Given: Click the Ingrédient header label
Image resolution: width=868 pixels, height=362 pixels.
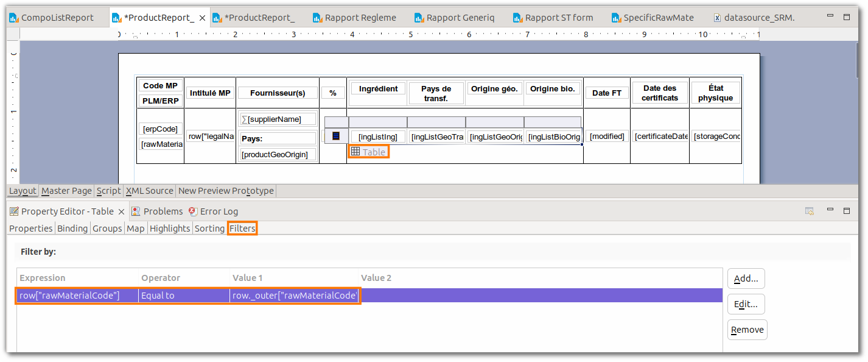Looking at the screenshot, I should [x=378, y=89].
